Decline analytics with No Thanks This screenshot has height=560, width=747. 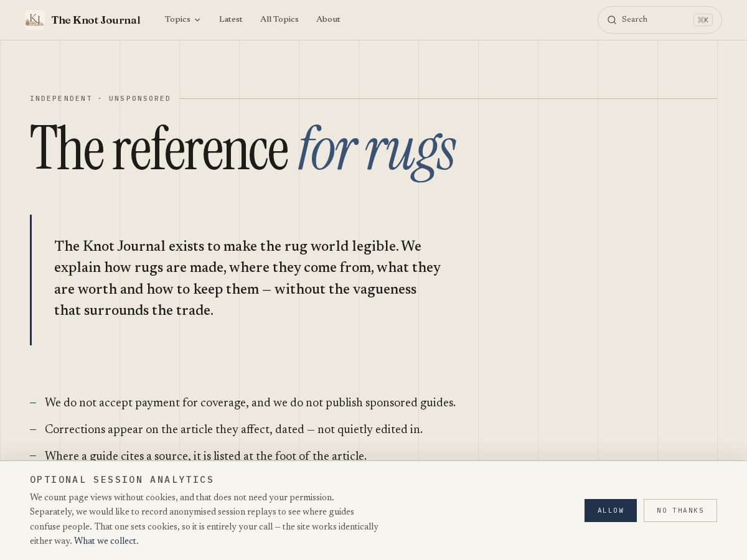pyautogui.click(x=680, y=510)
